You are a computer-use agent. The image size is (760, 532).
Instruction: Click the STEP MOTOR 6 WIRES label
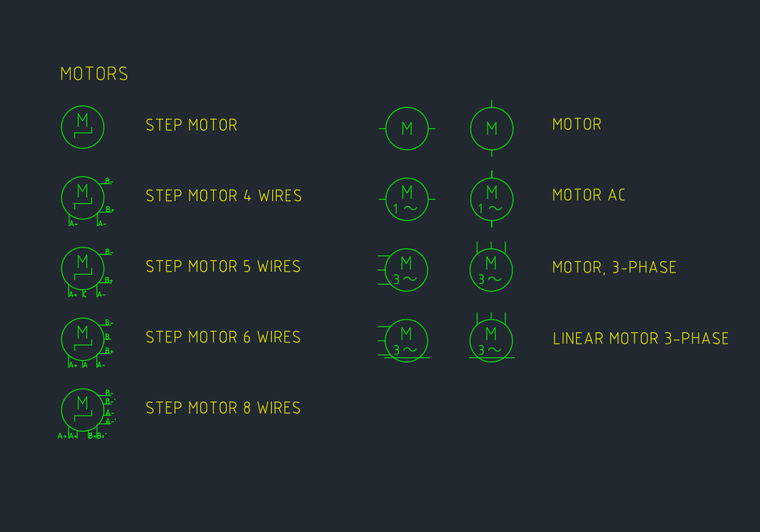point(223,337)
